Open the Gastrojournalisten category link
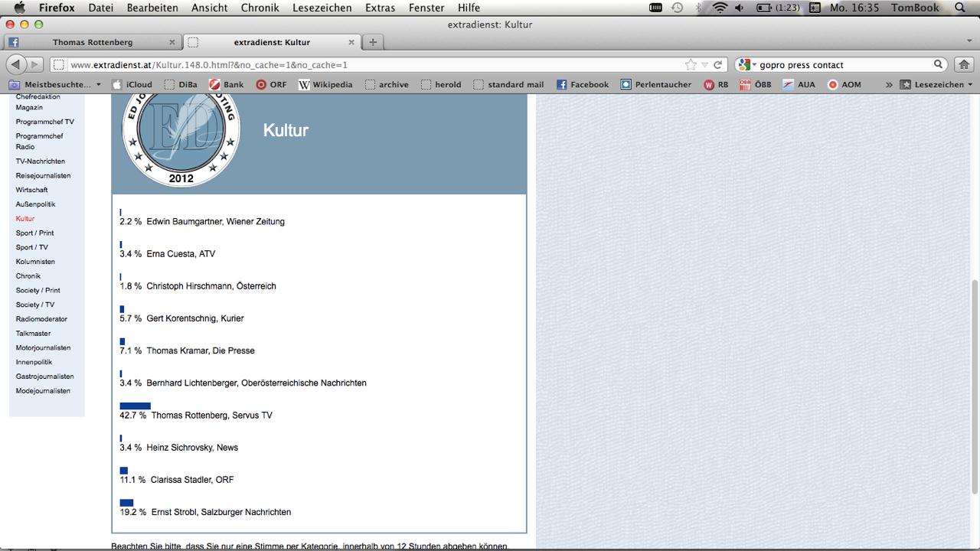980x551 pixels. pyautogui.click(x=45, y=377)
